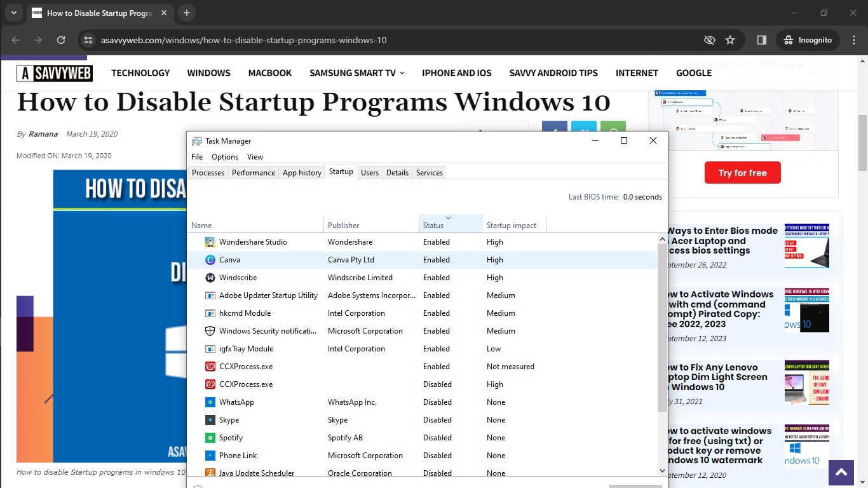
Task: Bookmark this page with star icon
Action: [730, 40]
